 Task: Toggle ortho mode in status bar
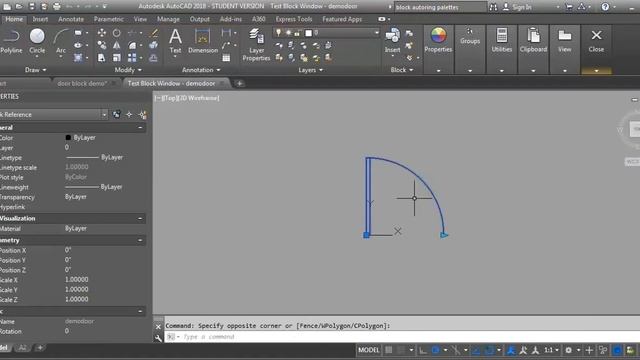coord(423,350)
